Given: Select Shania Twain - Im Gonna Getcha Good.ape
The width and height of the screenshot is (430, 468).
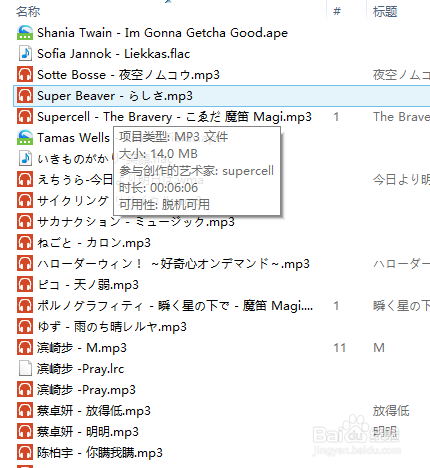Looking at the screenshot, I should tap(162, 33).
